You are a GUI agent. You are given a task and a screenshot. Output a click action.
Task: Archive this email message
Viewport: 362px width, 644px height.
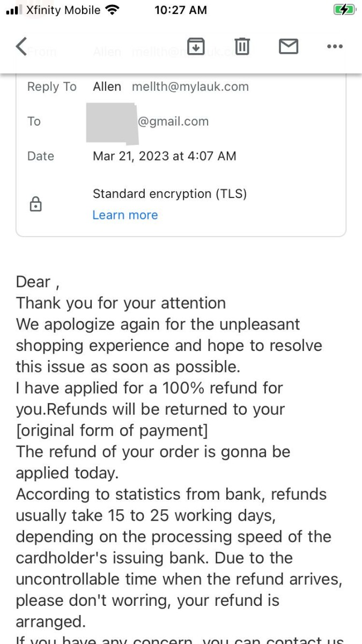point(196,47)
